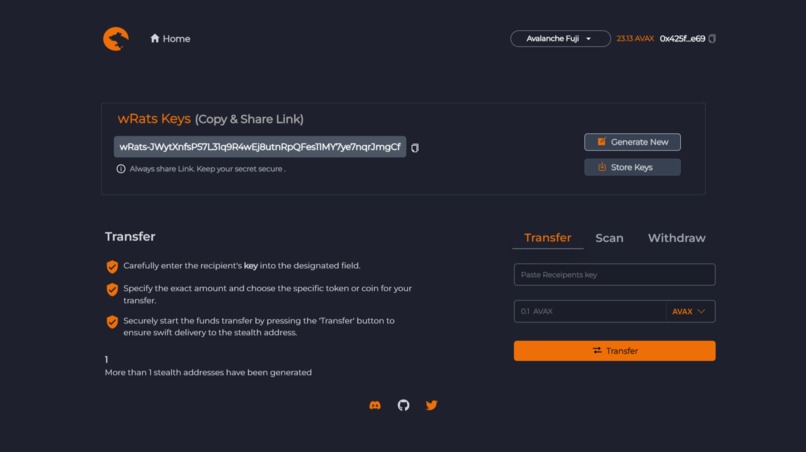Click the home icon in the navbar
Screen dimensions: 806x452
(155, 38)
